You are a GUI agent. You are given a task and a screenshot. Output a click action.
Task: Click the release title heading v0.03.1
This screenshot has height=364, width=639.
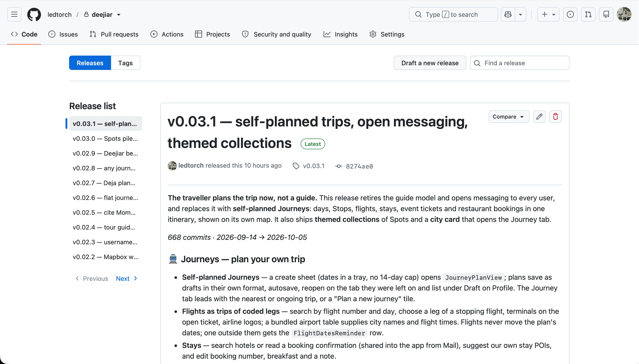click(x=318, y=132)
